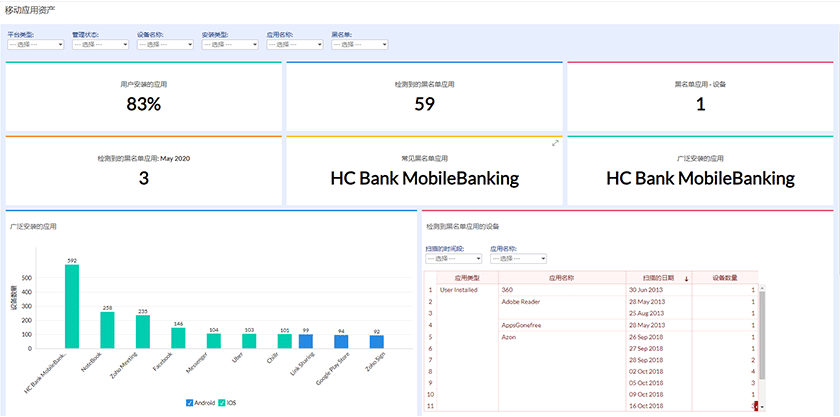This screenshot has height=417, width=840.
Task: Click the Google Play Store bar labeled 94
Action: click(x=341, y=341)
